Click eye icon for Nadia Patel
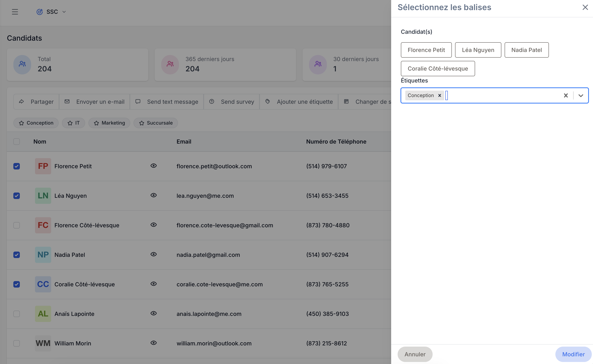Screen dimensions: 593x364 tap(154, 254)
